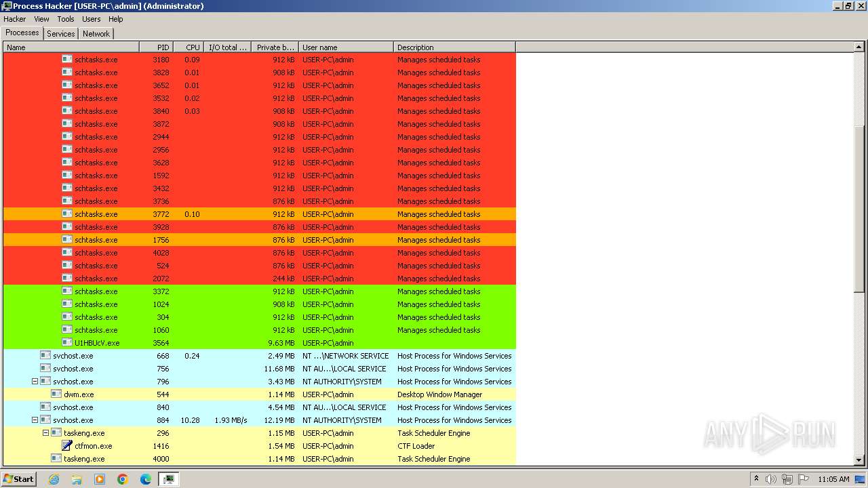Click icon of schtasks.exe PID 3180
868x488 pixels.
[67, 60]
